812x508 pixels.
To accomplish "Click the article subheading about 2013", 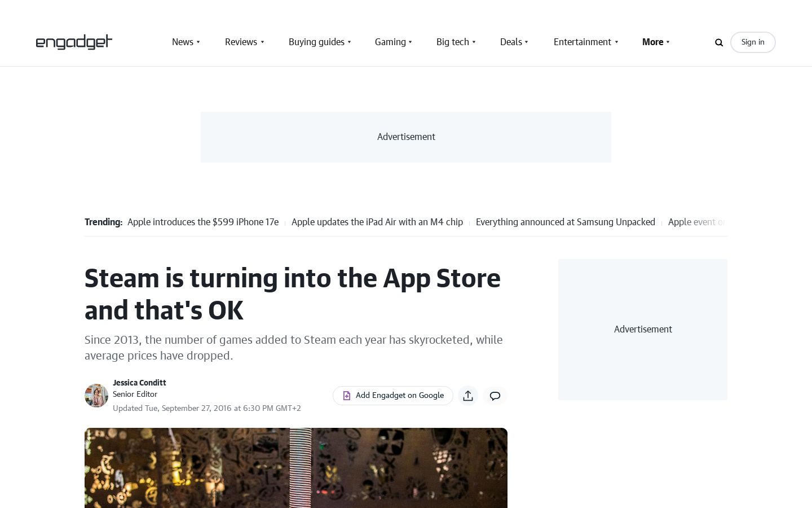I will (294, 348).
